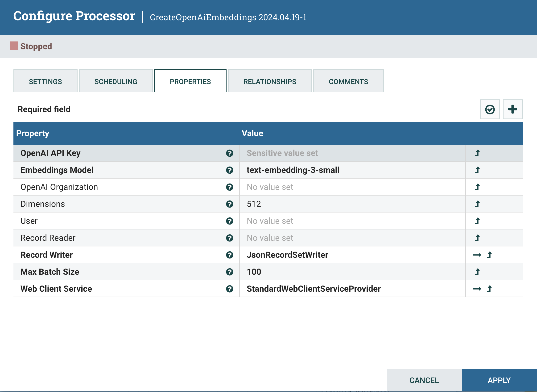Convert Record Writer to parameter
The image size is (537, 392).
pyautogui.click(x=489, y=255)
